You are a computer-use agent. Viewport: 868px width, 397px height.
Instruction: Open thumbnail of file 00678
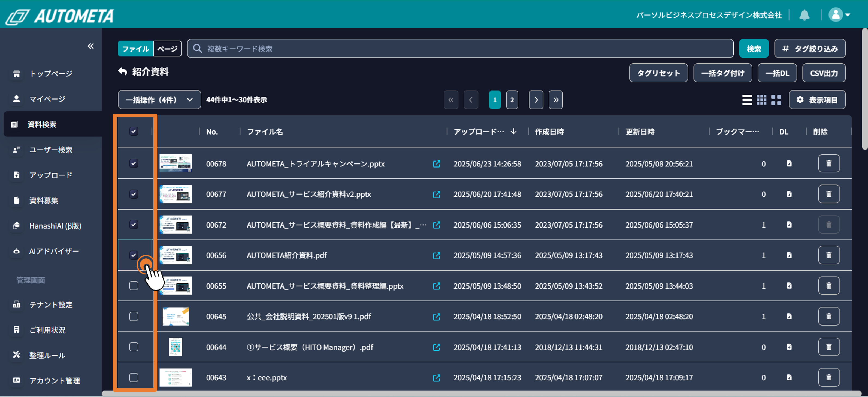tap(175, 164)
